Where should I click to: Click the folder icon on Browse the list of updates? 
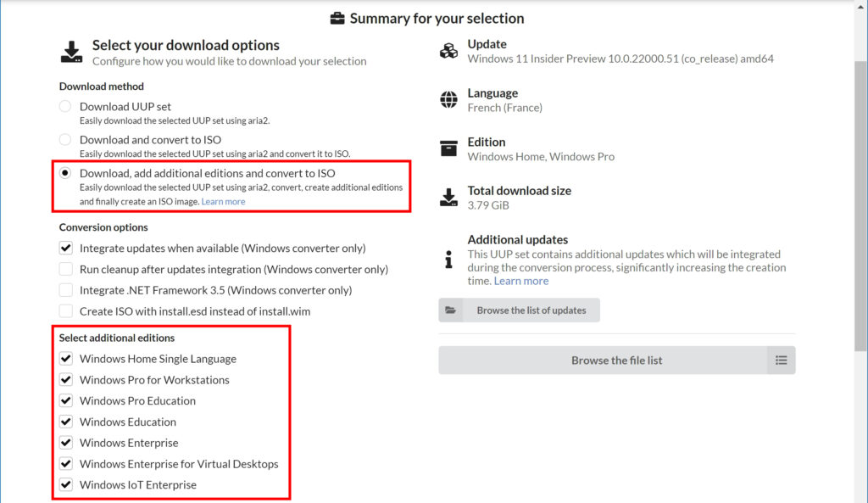point(451,310)
